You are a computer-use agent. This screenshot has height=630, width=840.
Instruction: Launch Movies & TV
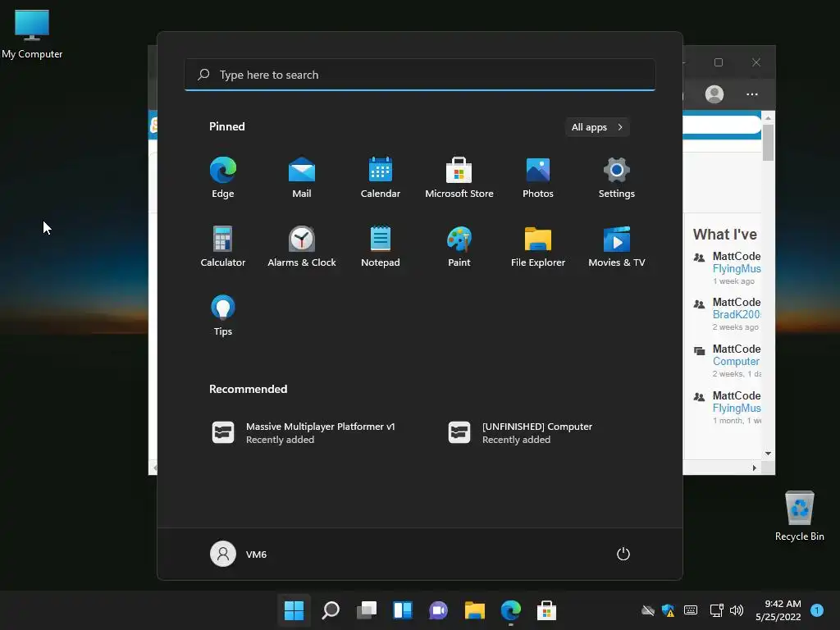tap(617, 246)
